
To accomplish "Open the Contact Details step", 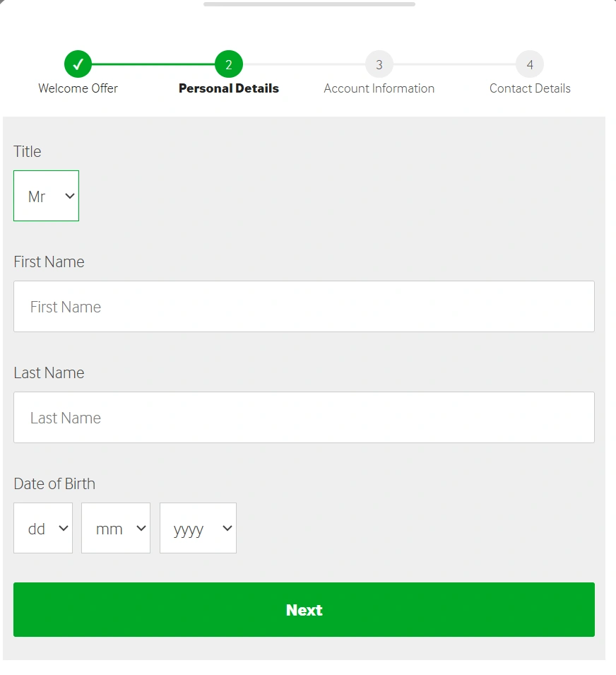I will [529, 88].
